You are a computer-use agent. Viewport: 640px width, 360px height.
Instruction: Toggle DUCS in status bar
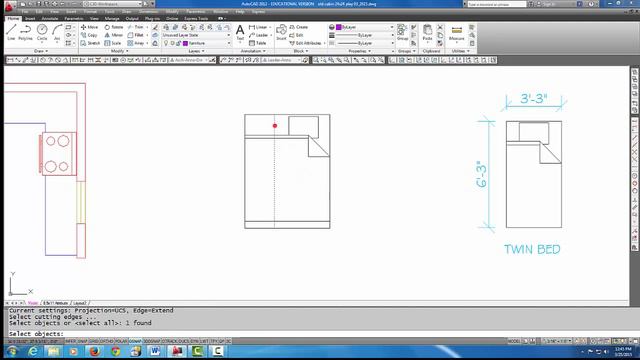click(x=184, y=341)
